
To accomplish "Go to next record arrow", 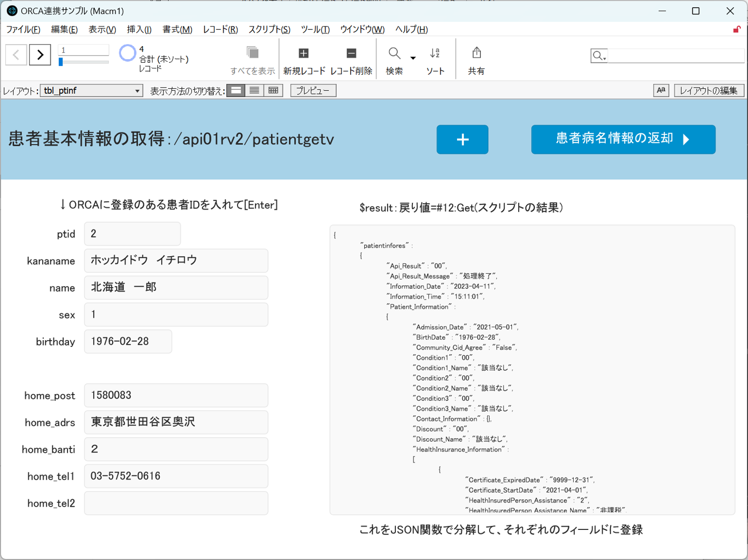I will pyautogui.click(x=40, y=54).
